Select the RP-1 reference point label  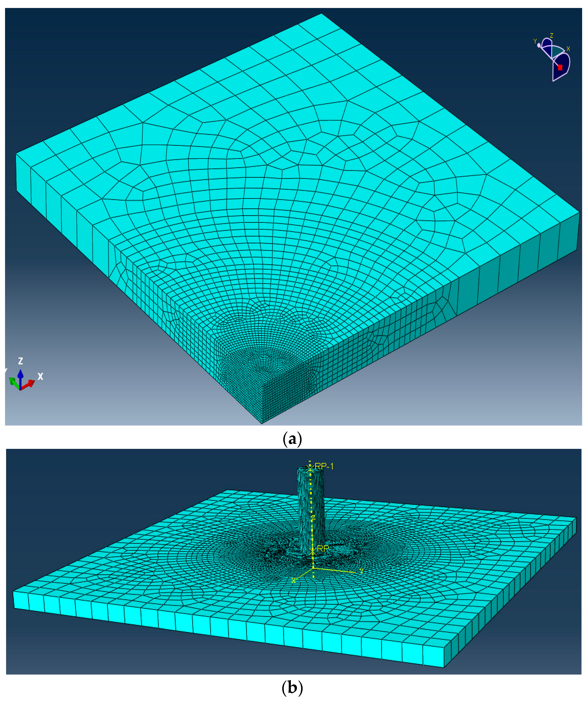(324, 466)
